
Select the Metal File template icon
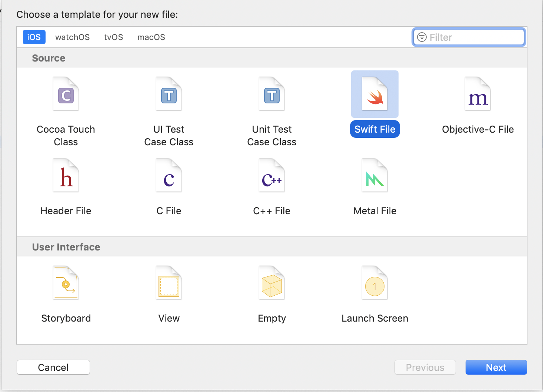(375, 176)
